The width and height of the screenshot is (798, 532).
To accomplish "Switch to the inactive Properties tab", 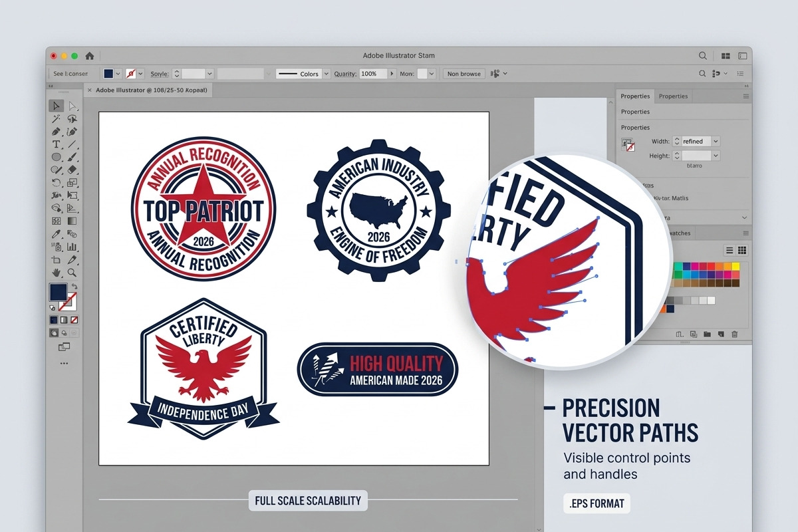I will 673,96.
